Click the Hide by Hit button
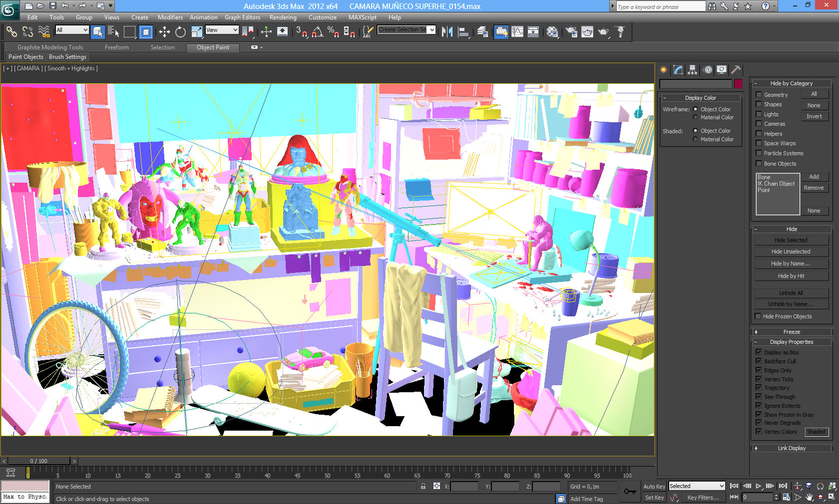This screenshot has width=839, height=504. pos(791,276)
